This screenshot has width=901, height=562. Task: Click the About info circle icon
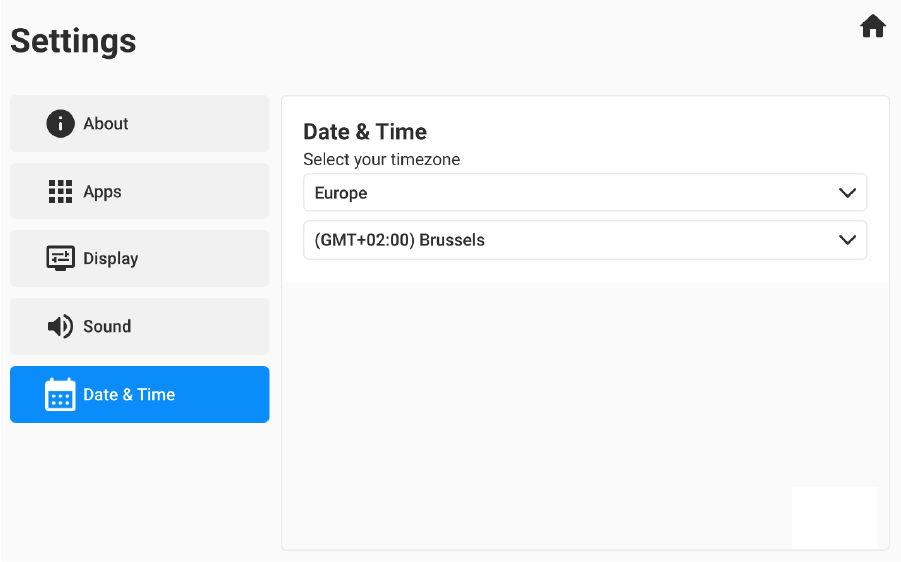pos(60,124)
